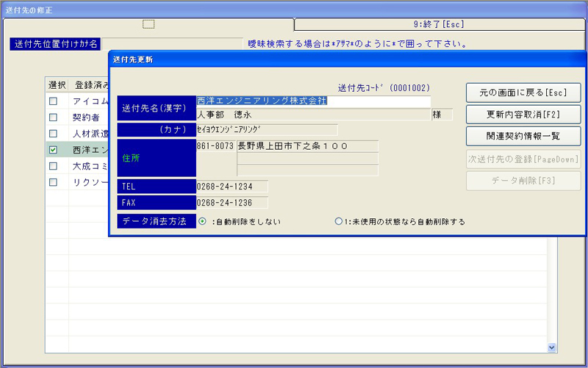Switch to the 9:終了[Esc] tab

(x=439, y=24)
